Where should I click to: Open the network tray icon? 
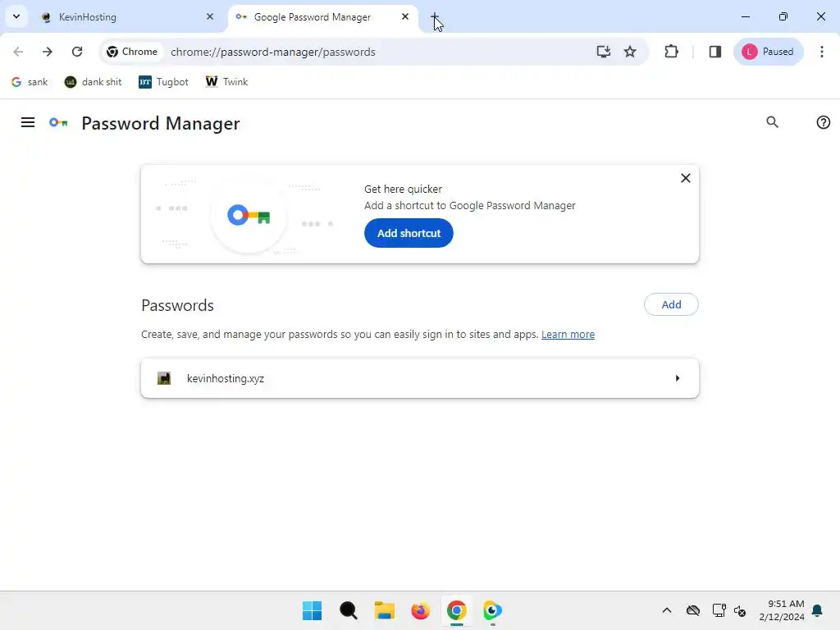(719, 610)
